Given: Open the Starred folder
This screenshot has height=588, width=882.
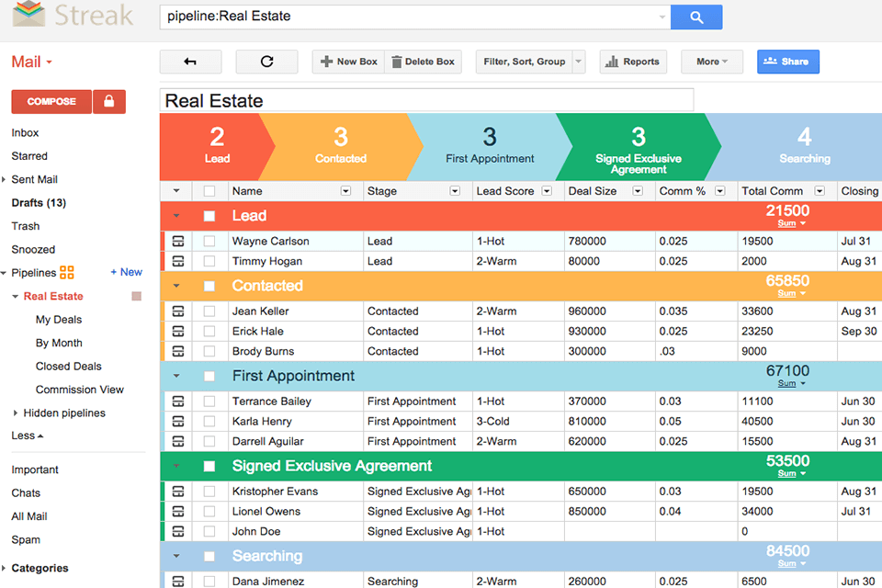Looking at the screenshot, I should coord(29,156).
